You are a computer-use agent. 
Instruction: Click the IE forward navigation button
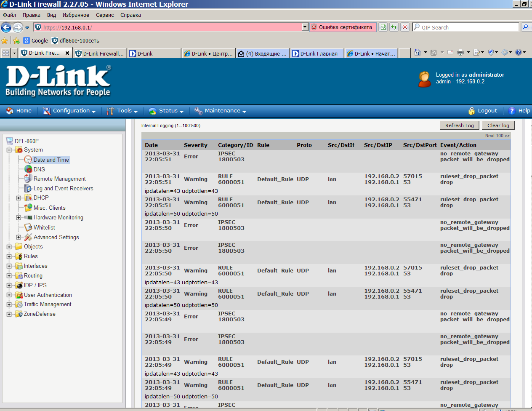pyautogui.click(x=18, y=27)
